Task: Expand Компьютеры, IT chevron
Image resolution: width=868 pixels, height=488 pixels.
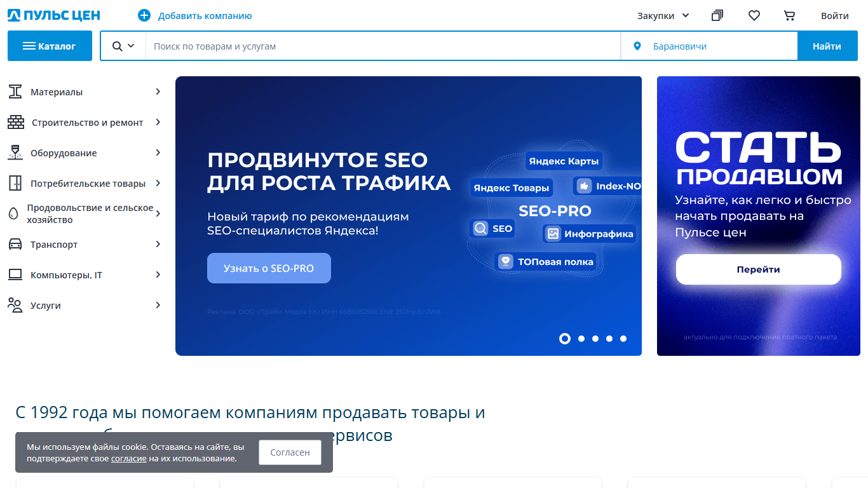Action: click(158, 274)
